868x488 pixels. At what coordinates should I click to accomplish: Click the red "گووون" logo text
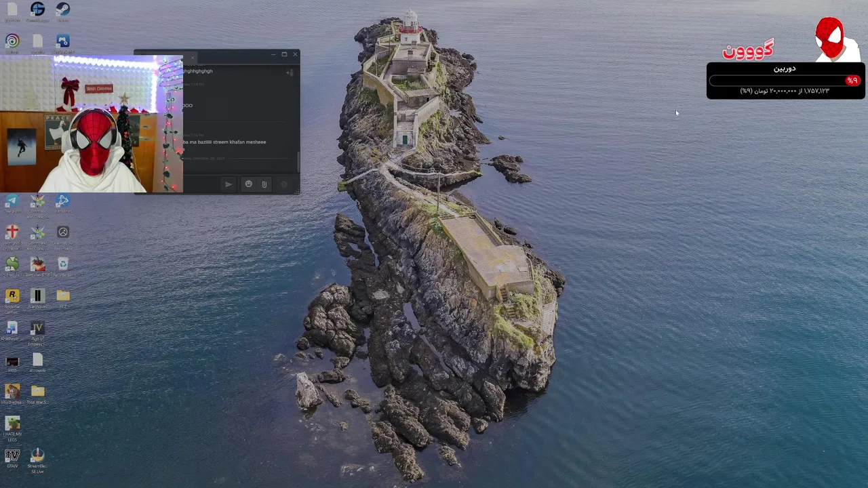[x=747, y=50]
